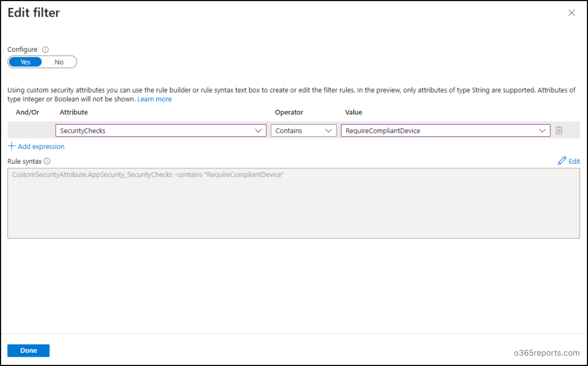Click the Configure label
588x366 pixels.
[22, 49]
